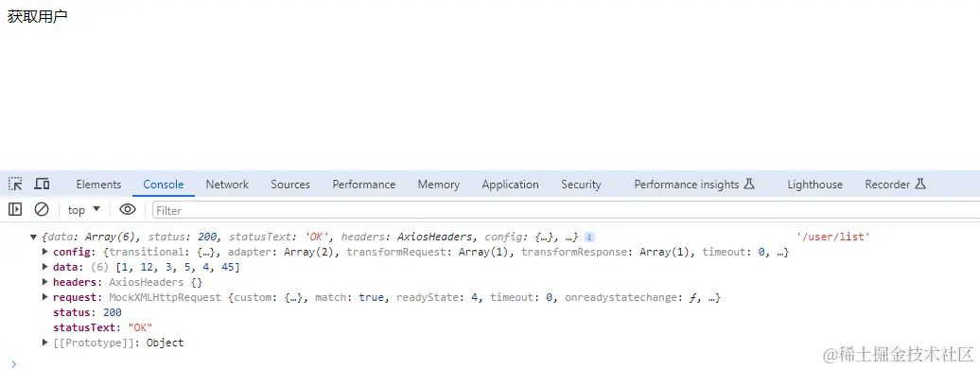Screen dimensions: 980x370
Task: Open the top context dropdown
Action: 84,210
